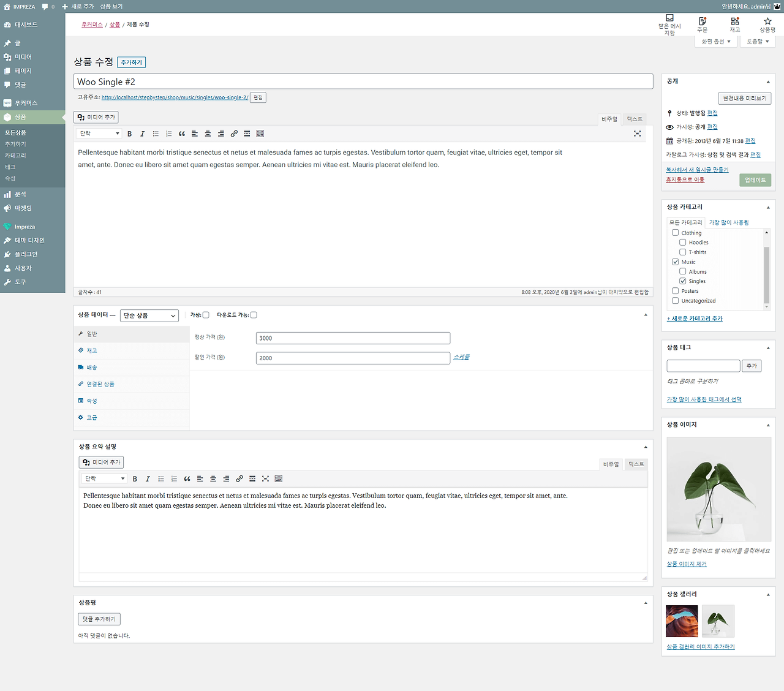Collapse the 상품 카테고리 panel
Image resolution: width=784 pixels, height=691 pixels.
(767, 206)
